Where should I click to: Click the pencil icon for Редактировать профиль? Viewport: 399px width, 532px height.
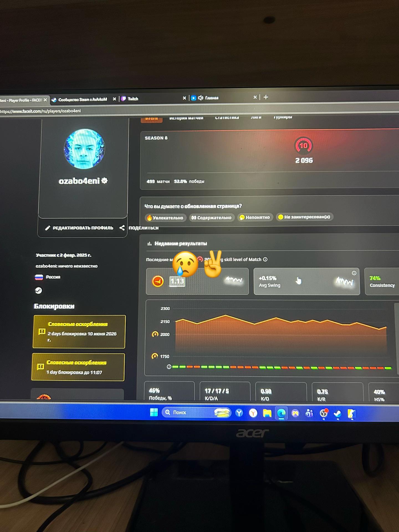[x=48, y=228]
